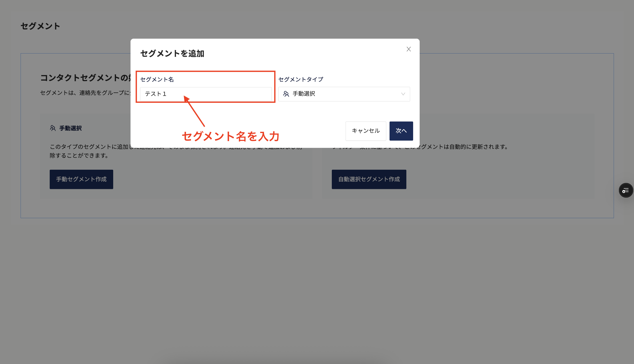Close the セグメントを追加 dialog with X
This screenshot has width=634, height=364.
tap(409, 49)
